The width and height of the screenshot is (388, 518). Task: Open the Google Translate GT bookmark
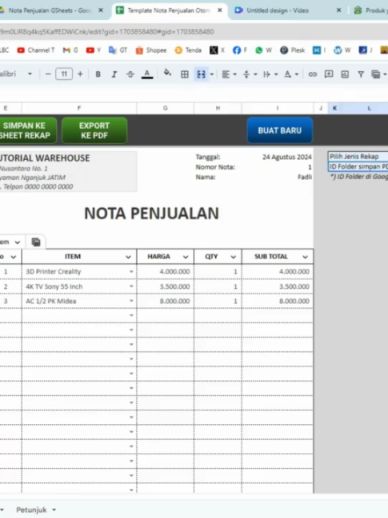pyautogui.click(x=118, y=50)
